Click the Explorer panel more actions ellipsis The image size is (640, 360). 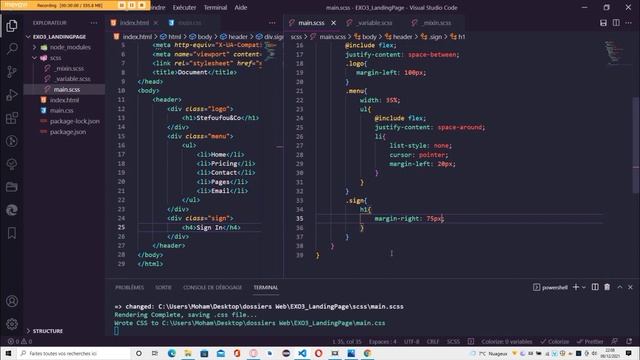point(94,23)
